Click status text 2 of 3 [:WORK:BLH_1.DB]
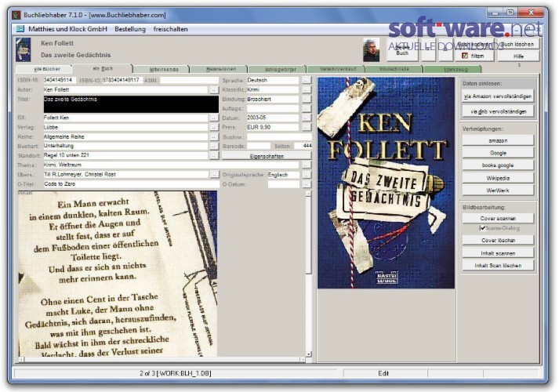Image resolution: width=559 pixels, height=392 pixels. coord(176,373)
